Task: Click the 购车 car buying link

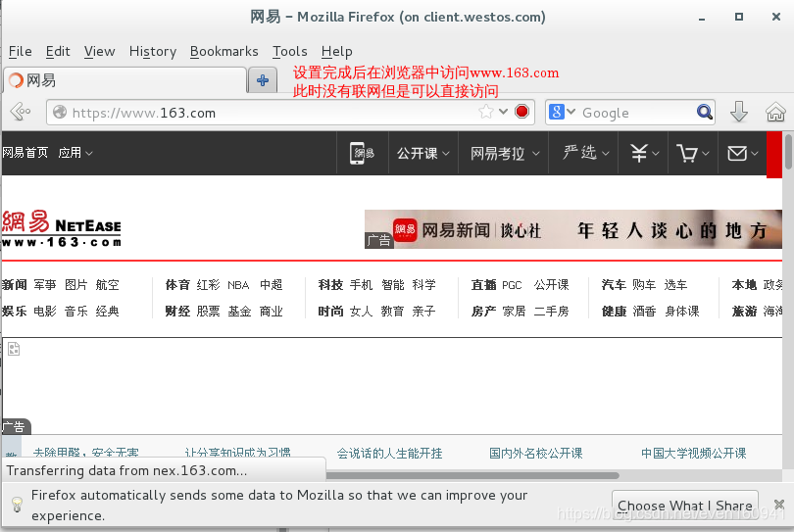Action: tap(644, 285)
